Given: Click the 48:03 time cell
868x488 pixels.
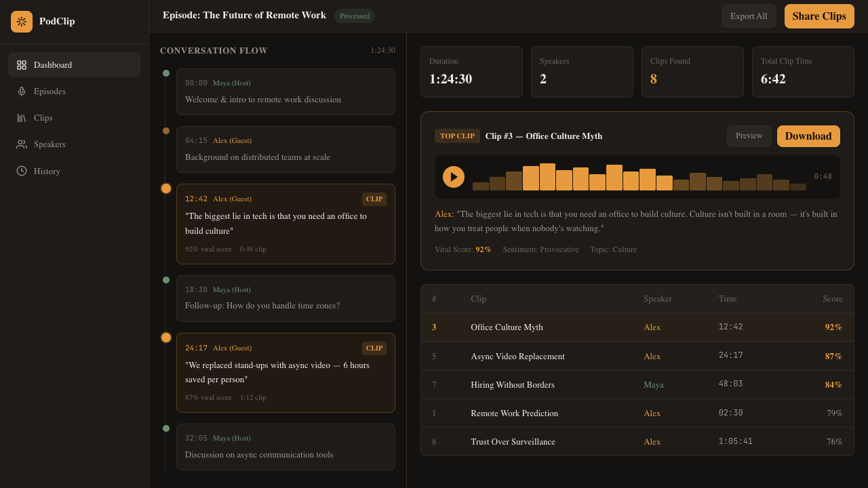Looking at the screenshot, I should (x=731, y=384).
